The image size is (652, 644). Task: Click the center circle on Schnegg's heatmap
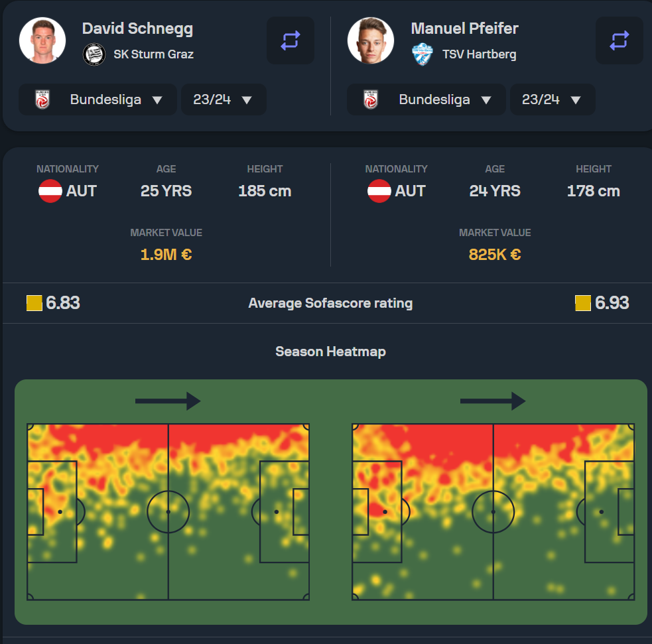[x=168, y=512]
